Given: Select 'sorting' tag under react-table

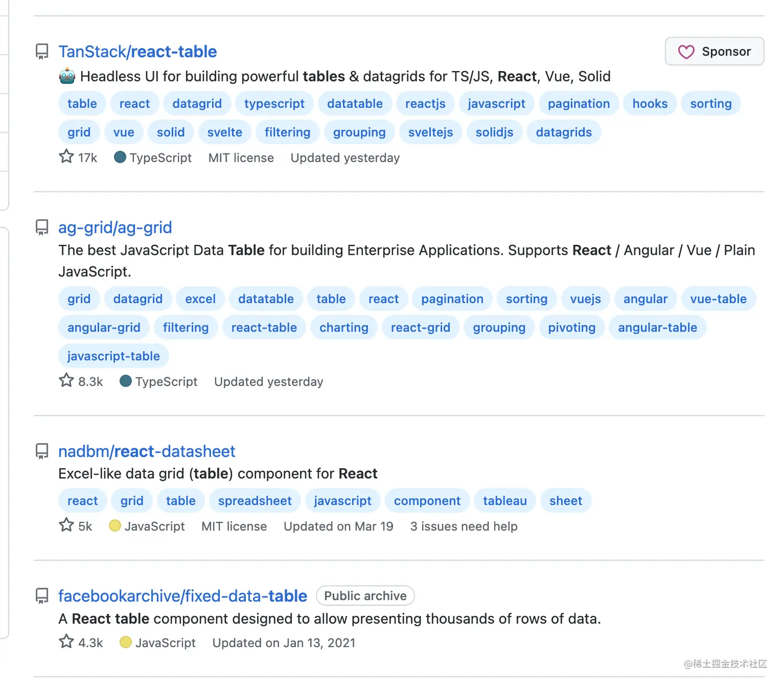Looking at the screenshot, I should point(710,104).
